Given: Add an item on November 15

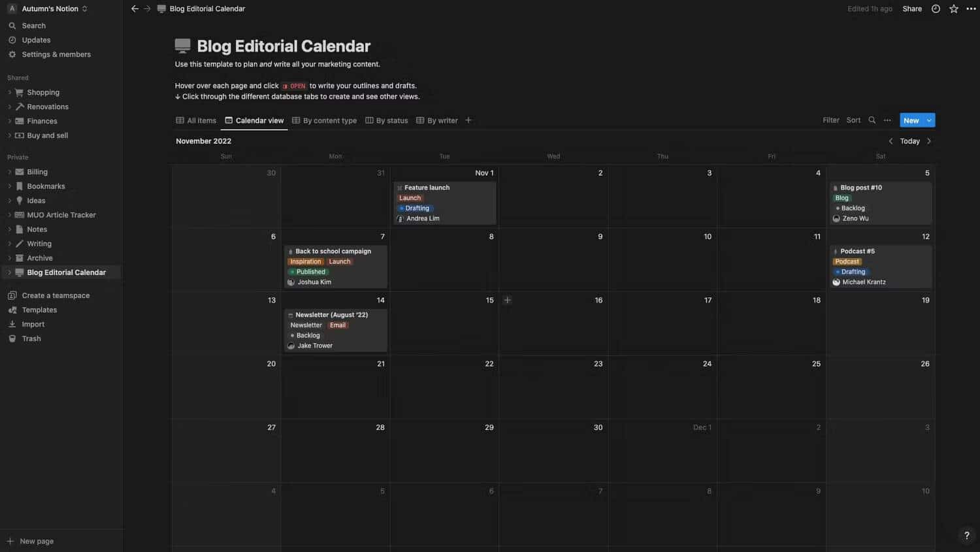Looking at the screenshot, I should (508, 300).
